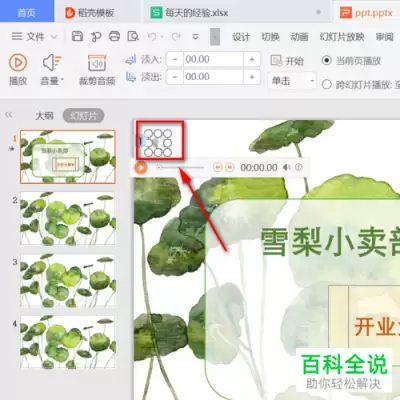Select slide 4 thumbnail
400x400 pixels.
(68, 342)
